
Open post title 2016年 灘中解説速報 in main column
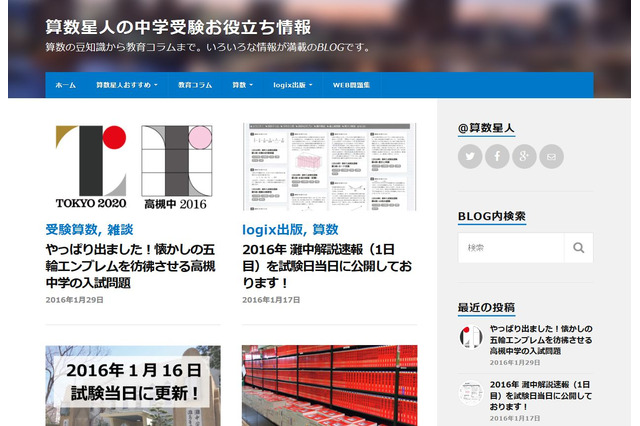327,266
